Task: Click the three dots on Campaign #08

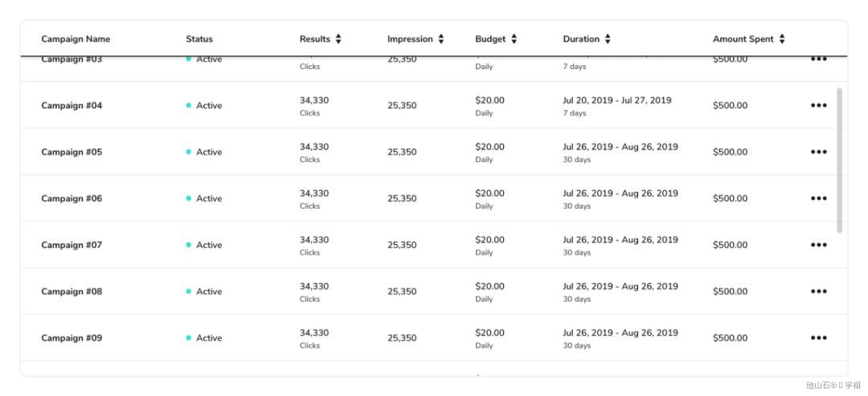Action: (818, 292)
